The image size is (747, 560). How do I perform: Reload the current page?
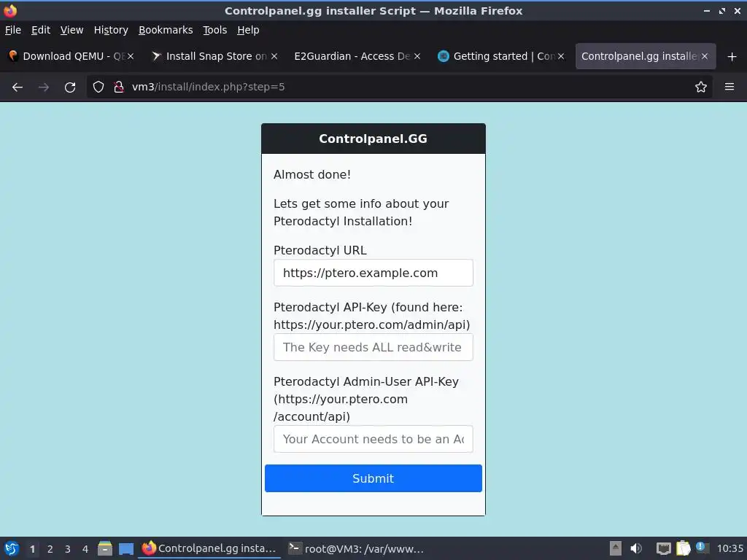coord(70,87)
